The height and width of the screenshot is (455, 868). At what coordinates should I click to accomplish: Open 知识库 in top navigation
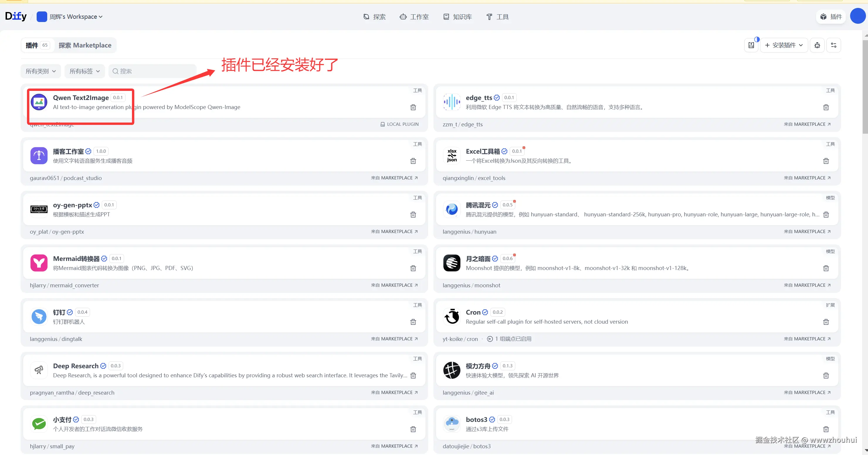(x=457, y=16)
